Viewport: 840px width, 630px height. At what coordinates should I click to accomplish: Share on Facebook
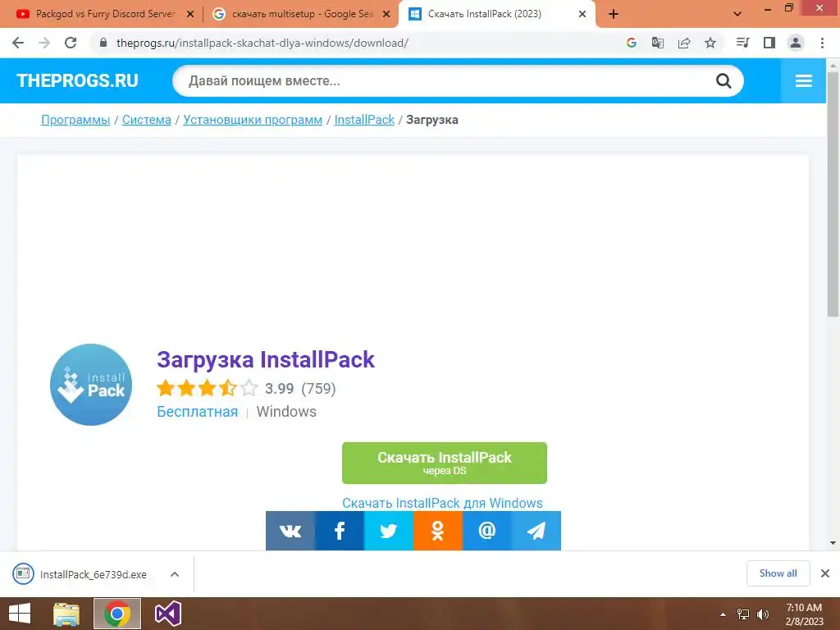click(340, 531)
